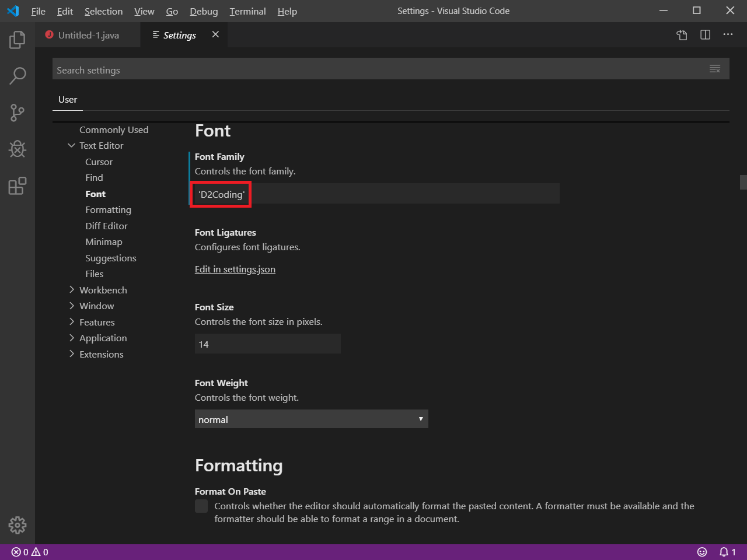Screen dimensions: 747x560
Task: Open the File menu
Action: (38, 11)
